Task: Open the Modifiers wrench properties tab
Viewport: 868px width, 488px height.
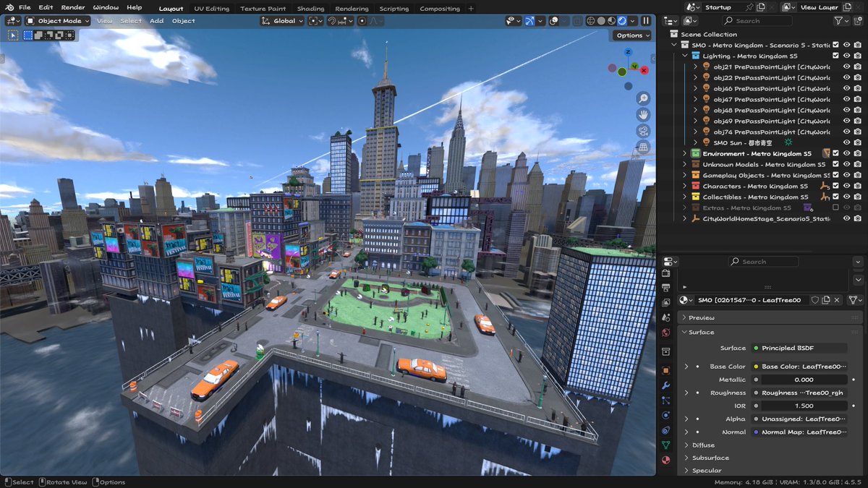Action: [665, 385]
